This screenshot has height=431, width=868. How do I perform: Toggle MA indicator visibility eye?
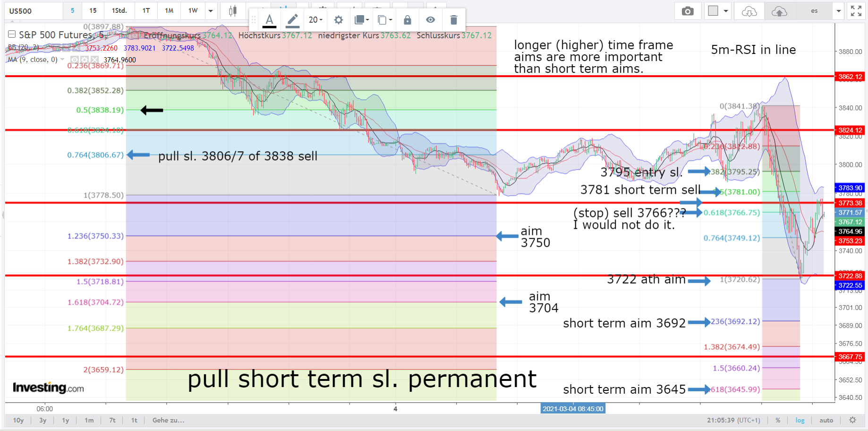point(74,60)
